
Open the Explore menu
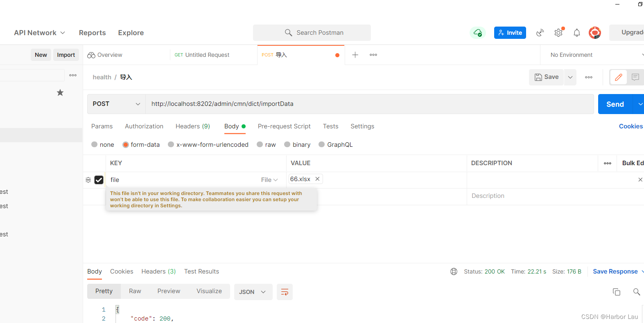coord(131,33)
